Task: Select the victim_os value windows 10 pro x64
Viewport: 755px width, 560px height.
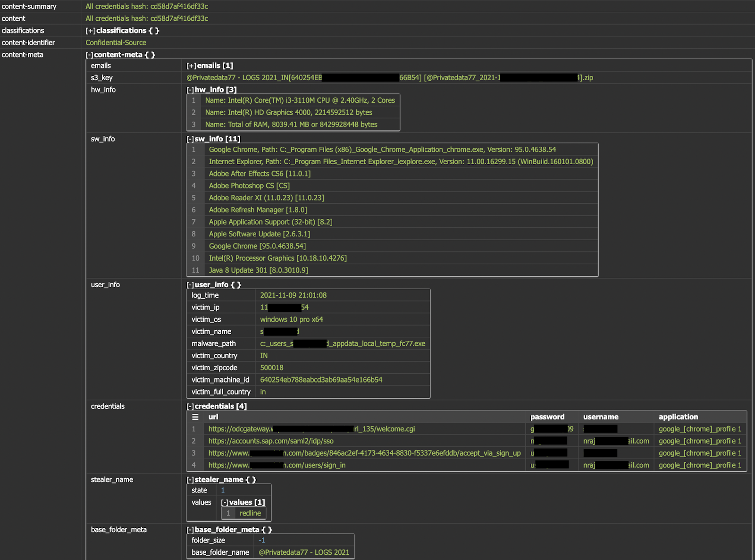Action: [x=291, y=320]
